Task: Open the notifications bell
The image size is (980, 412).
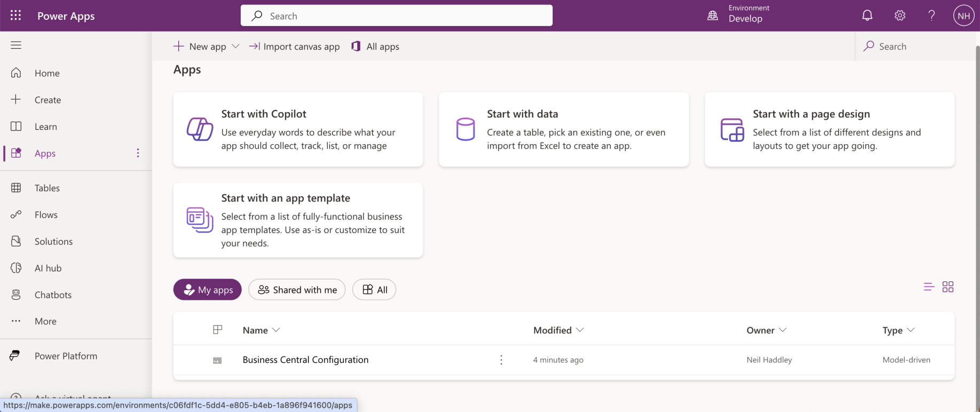Action: [x=867, y=15]
